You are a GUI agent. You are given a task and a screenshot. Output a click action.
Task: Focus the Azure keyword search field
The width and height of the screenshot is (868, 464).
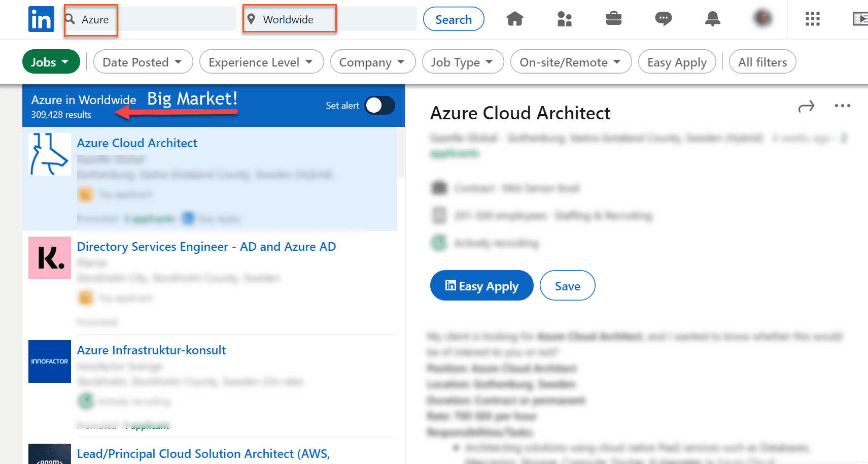click(150, 19)
